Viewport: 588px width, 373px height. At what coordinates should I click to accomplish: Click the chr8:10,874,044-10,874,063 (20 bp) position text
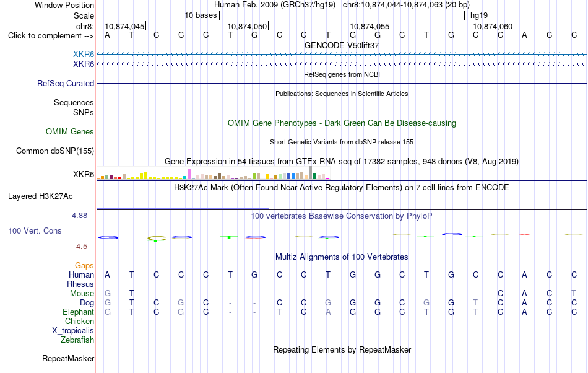406,5
